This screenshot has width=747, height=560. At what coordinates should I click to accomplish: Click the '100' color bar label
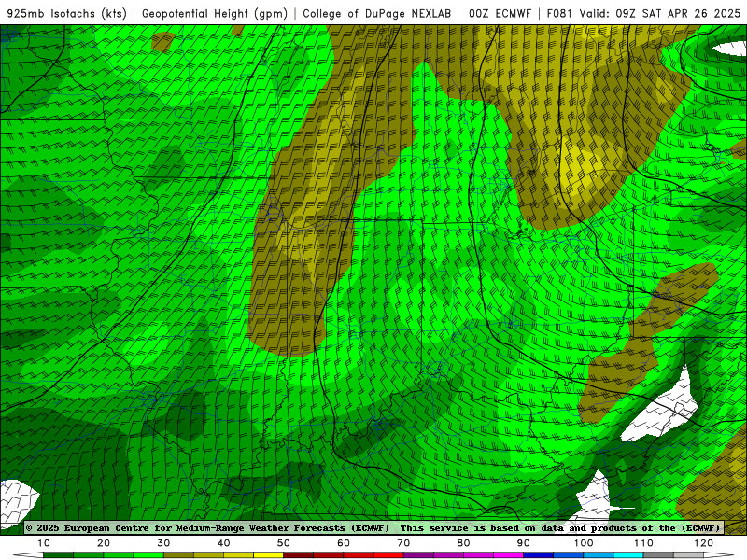coord(584,543)
